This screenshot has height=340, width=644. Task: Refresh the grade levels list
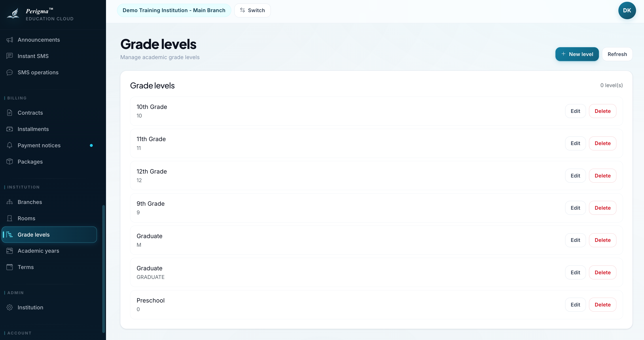(x=617, y=54)
